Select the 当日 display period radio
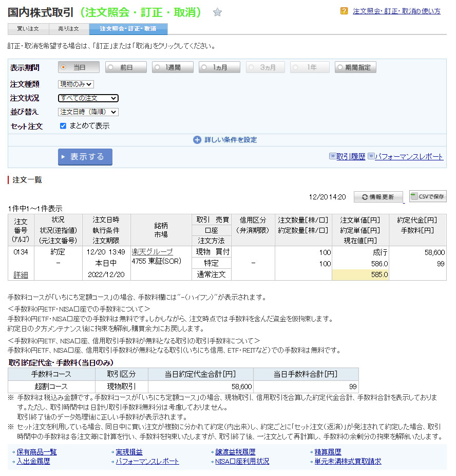 64,67
